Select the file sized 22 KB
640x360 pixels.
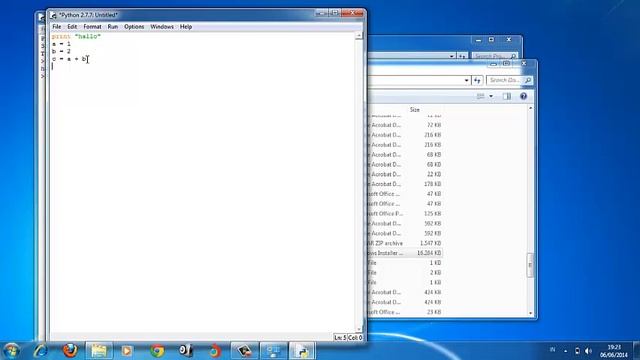pyautogui.click(x=405, y=174)
